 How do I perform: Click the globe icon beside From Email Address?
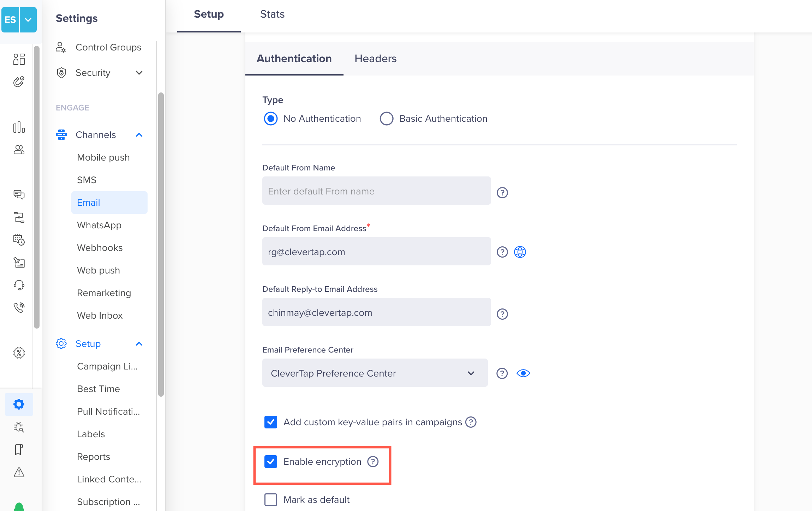point(520,252)
